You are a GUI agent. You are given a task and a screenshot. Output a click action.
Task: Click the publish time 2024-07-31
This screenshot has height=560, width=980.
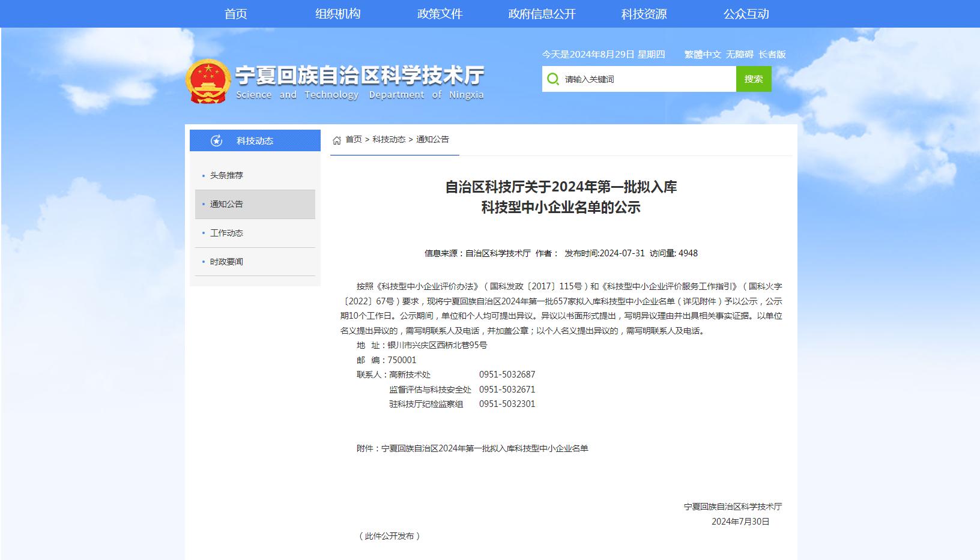(x=622, y=253)
